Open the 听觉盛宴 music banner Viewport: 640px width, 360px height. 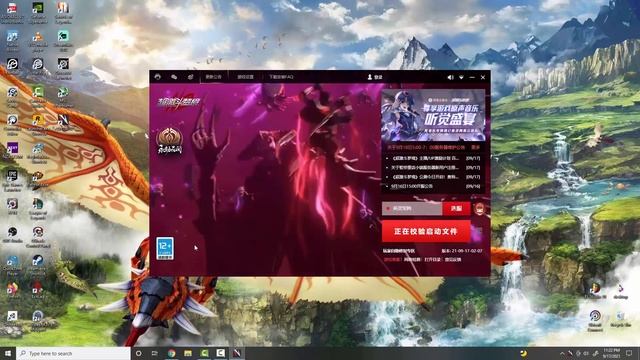tap(433, 115)
